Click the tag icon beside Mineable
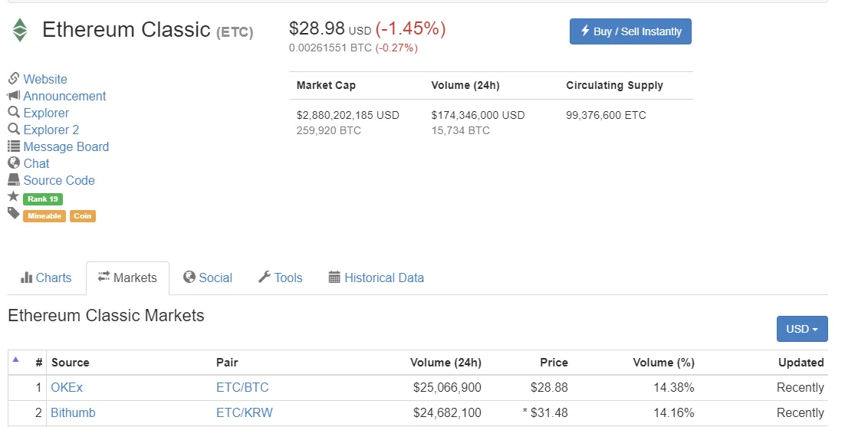Viewport: 868px width, 427px height. 14,213
